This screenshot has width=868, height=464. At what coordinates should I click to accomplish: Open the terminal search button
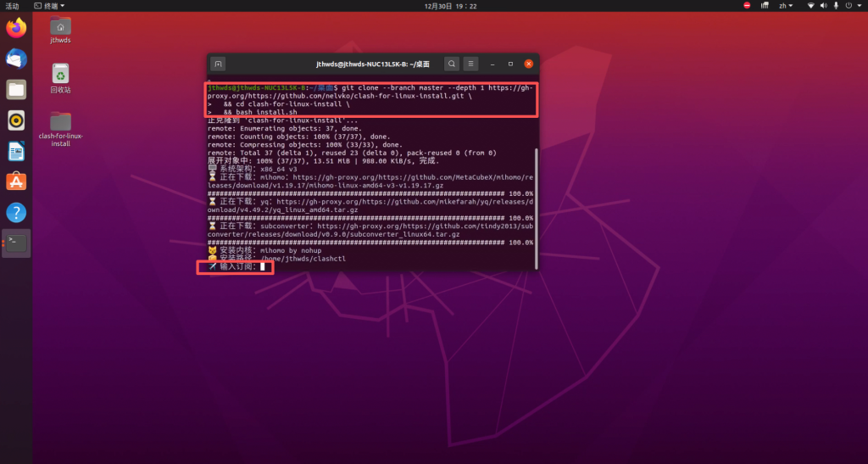452,64
